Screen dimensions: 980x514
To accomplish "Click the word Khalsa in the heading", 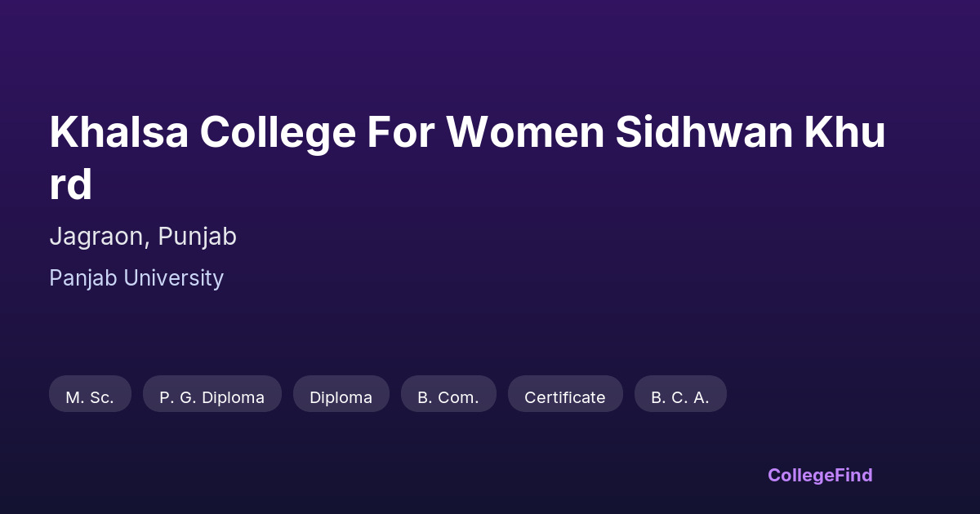I will [118, 132].
